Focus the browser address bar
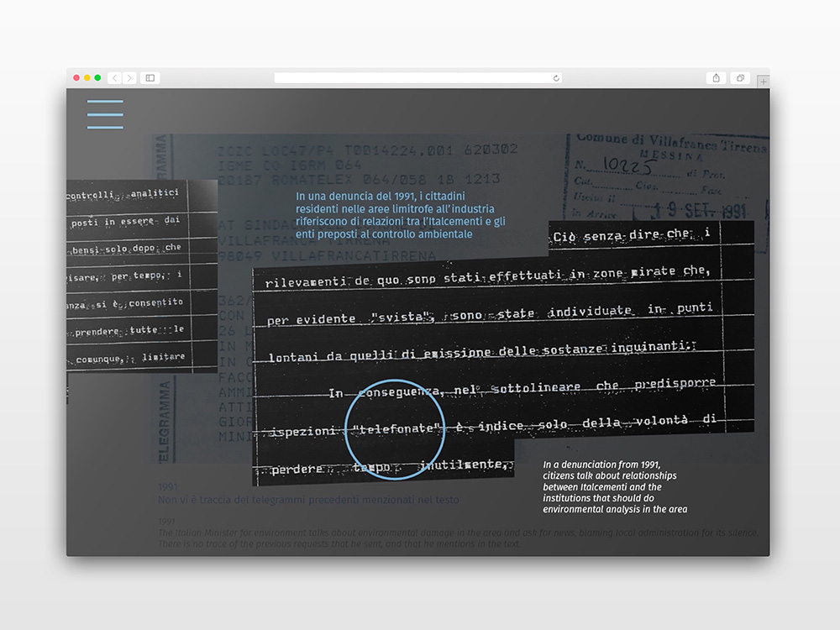The image size is (840, 630). (x=417, y=78)
